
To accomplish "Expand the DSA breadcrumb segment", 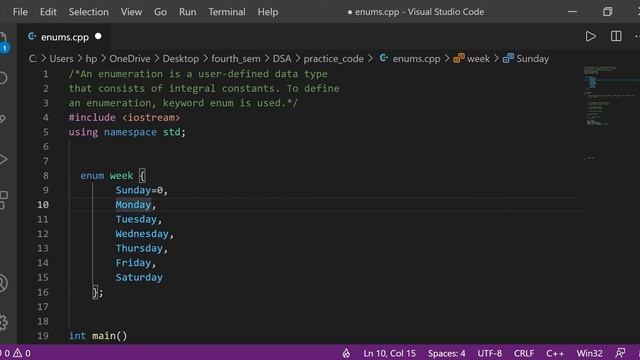I will pos(282,59).
